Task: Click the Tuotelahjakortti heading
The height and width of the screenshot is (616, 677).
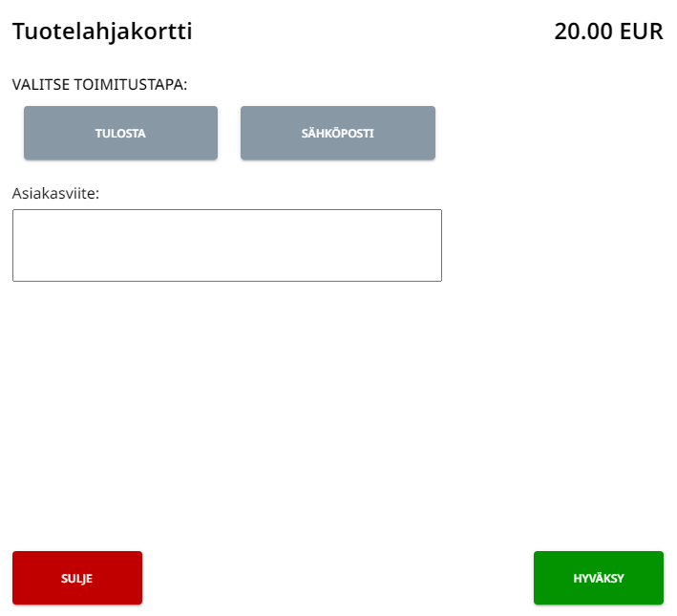Action: (x=102, y=32)
